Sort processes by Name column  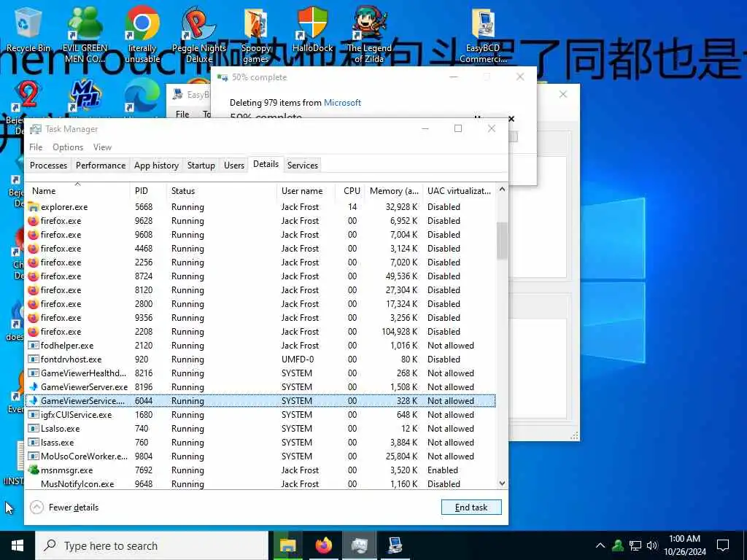coord(77,190)
